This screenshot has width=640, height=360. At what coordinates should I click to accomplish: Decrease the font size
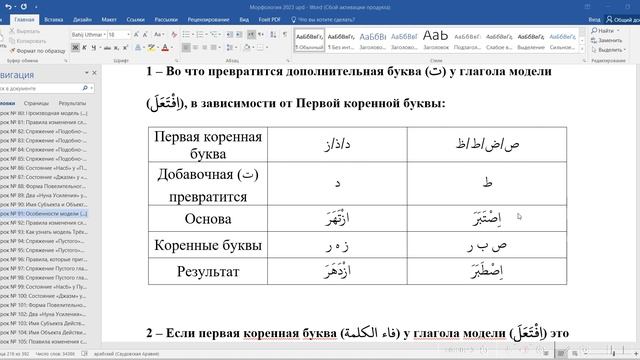[146, 35]
